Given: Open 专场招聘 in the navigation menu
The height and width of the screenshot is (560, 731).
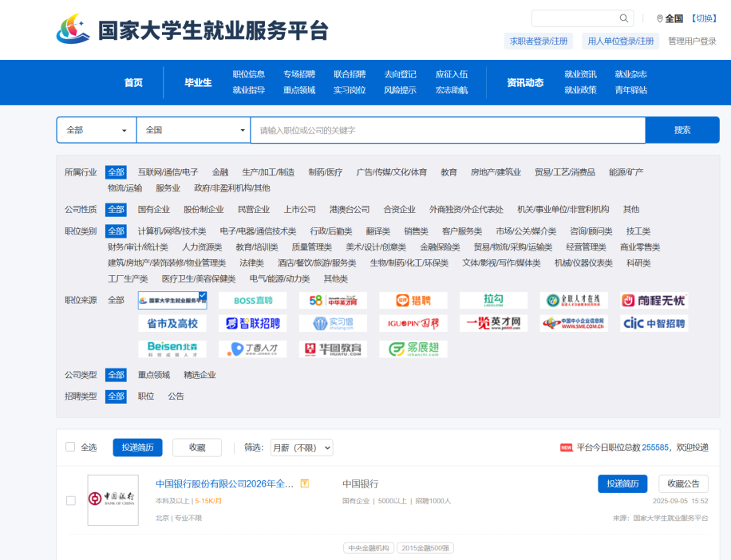Looking at the screenshot, I should pyautogui.click(x=299, y=74).
